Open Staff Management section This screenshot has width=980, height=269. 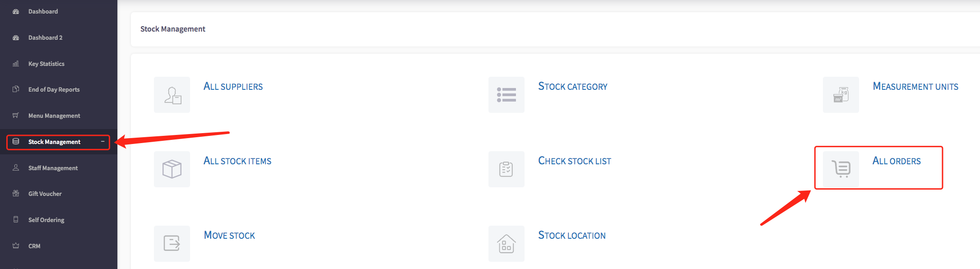(x=53, y=168)
